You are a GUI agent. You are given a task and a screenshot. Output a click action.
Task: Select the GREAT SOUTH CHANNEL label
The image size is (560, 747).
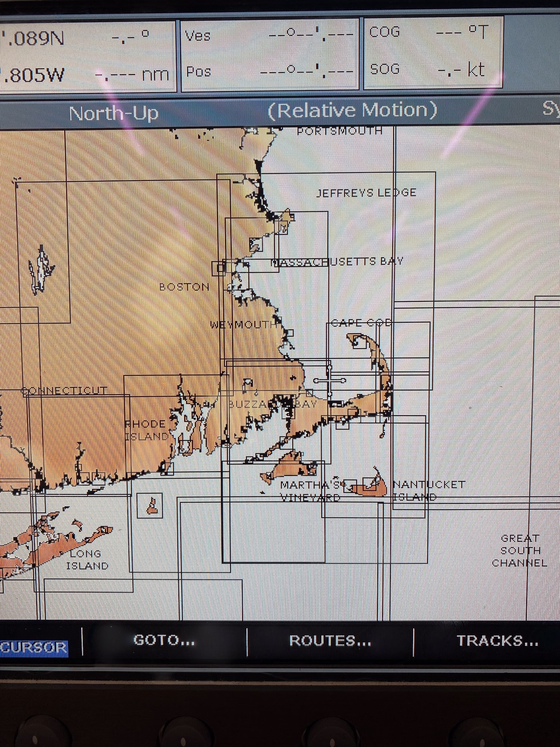tap(520, 551)
